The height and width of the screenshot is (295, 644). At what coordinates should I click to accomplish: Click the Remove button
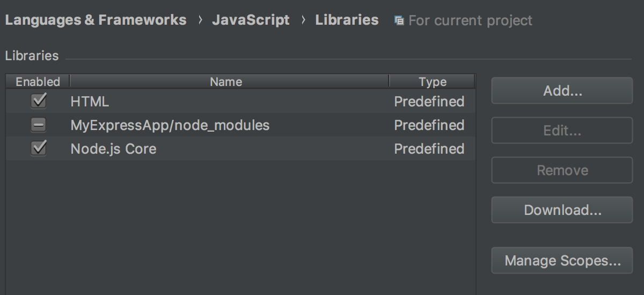(562, 170)
